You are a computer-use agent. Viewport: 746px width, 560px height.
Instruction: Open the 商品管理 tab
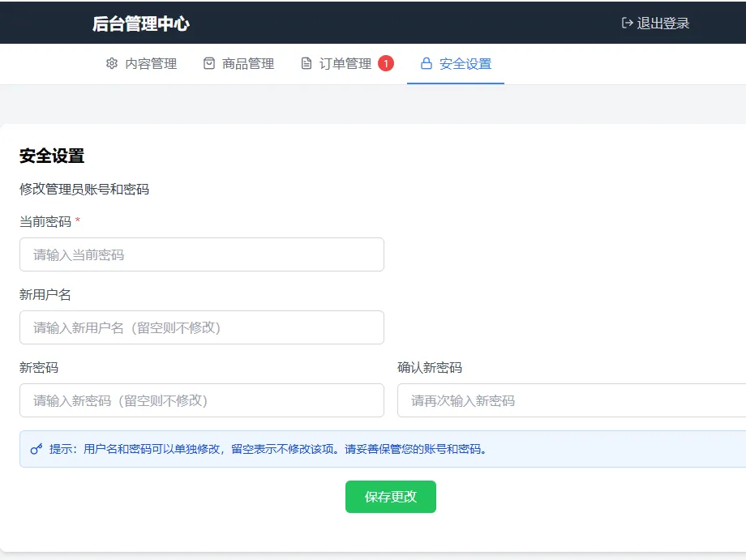[x=247, y=62]
